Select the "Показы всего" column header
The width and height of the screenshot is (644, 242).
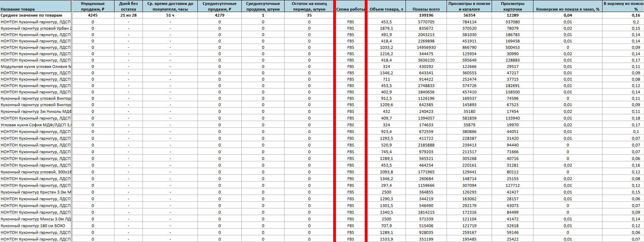[x=426, y=9]
